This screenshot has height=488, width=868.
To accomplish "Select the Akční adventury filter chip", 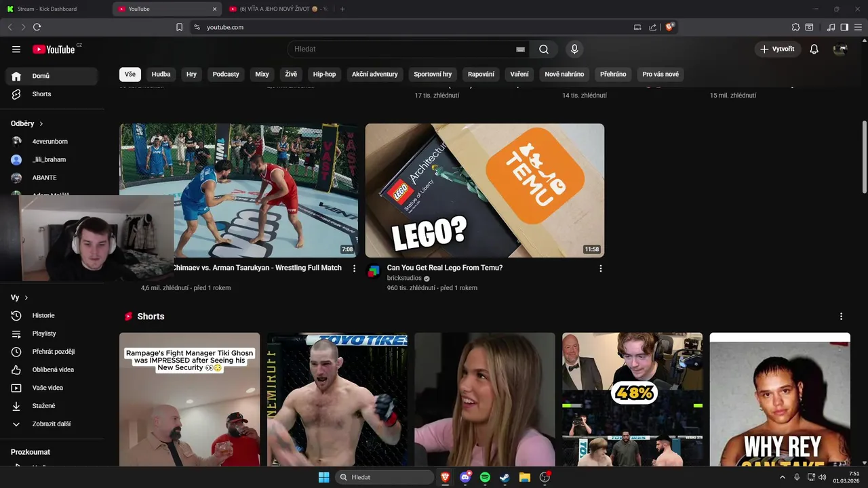I will click(374, 75).
